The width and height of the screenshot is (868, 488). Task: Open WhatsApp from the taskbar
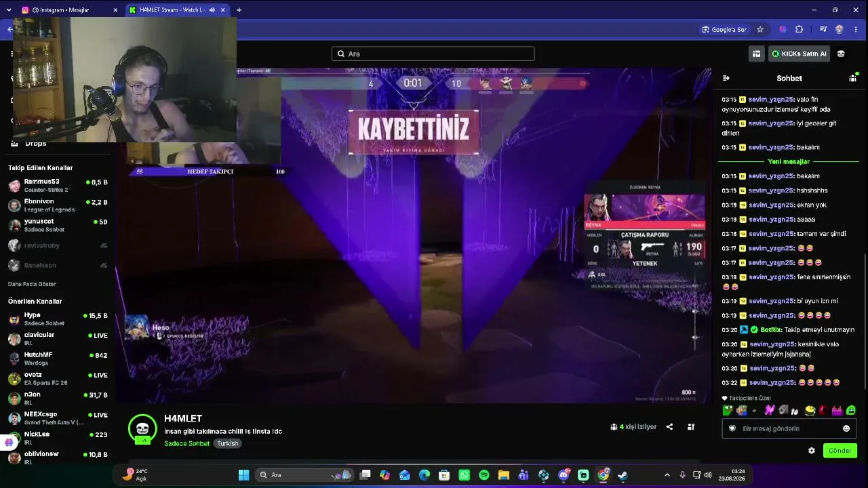464,475
